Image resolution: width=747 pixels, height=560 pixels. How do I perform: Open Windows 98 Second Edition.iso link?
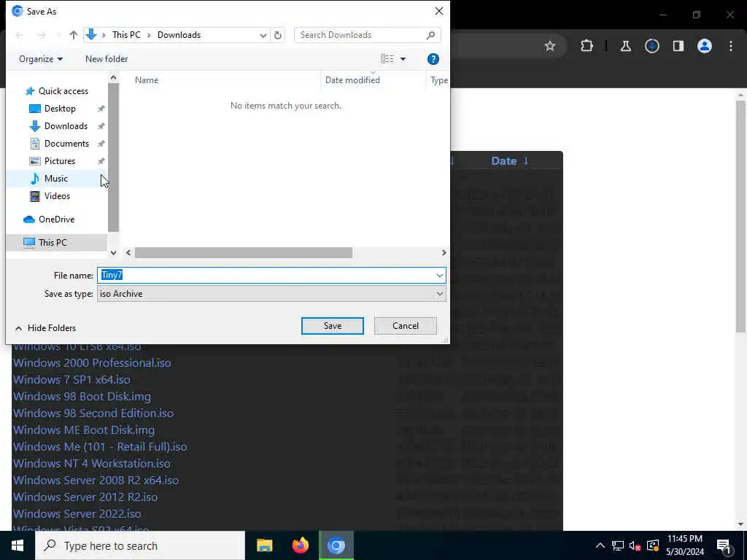tap(93, 413)
